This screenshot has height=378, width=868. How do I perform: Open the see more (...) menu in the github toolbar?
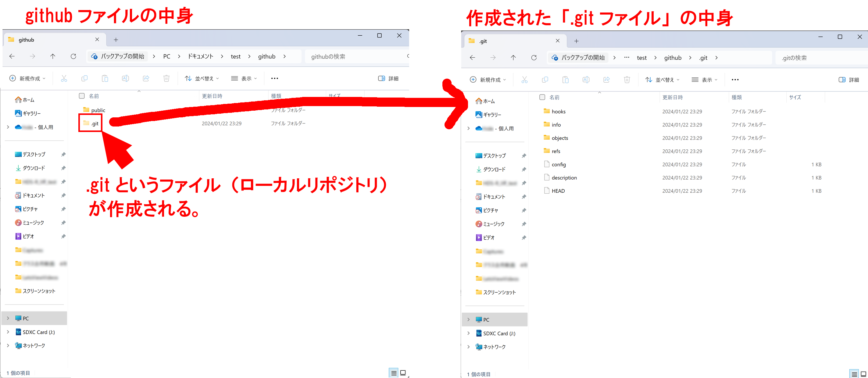click(275, 78)
